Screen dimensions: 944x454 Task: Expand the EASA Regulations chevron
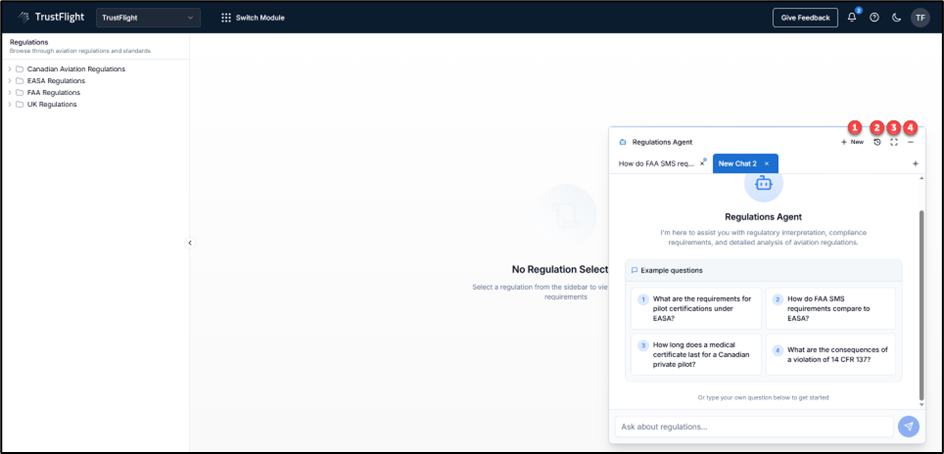tap(10, 81)
